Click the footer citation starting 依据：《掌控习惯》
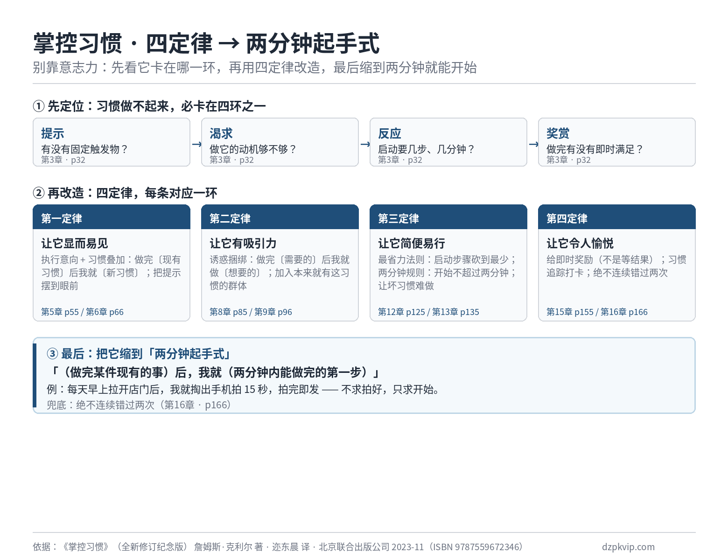The width and height of the screenshot is (728, 560). pos(279,547)
